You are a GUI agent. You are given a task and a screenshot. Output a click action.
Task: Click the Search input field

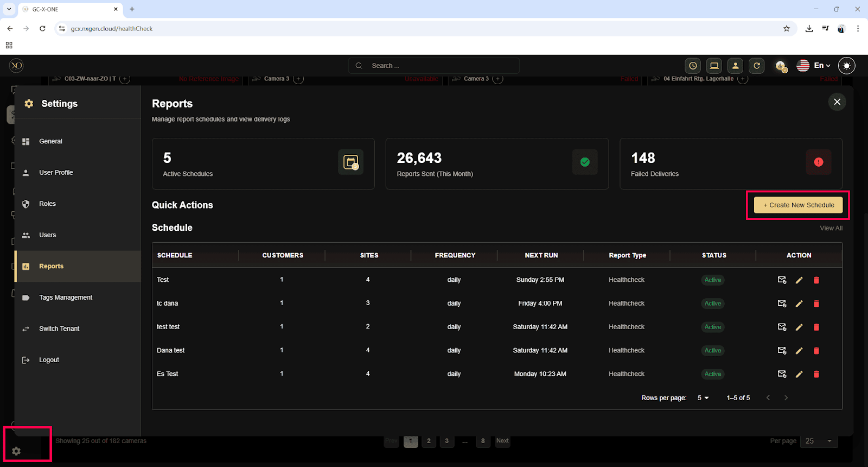click(439, 66)
